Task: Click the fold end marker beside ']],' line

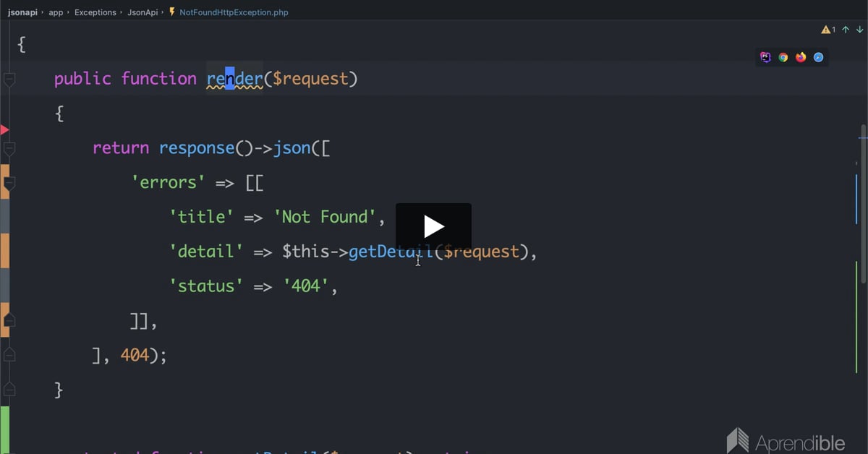Action: [9, 320]
